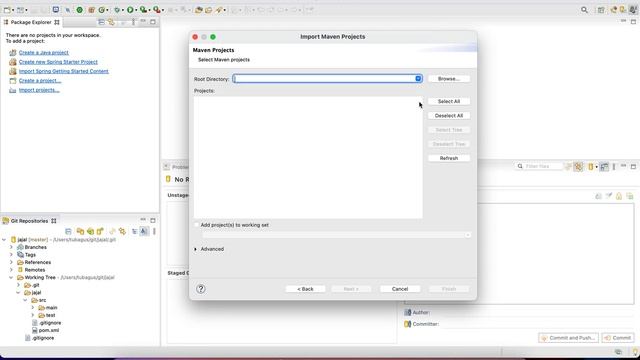Screen dimensions: 640x360
Task: Click the Cancel button
Action: point(400,289)
